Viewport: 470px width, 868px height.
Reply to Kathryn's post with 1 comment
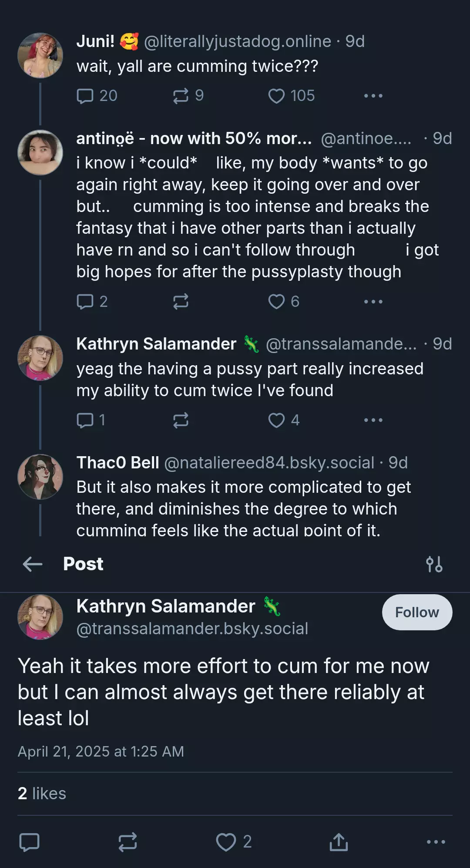pos(91,420)
